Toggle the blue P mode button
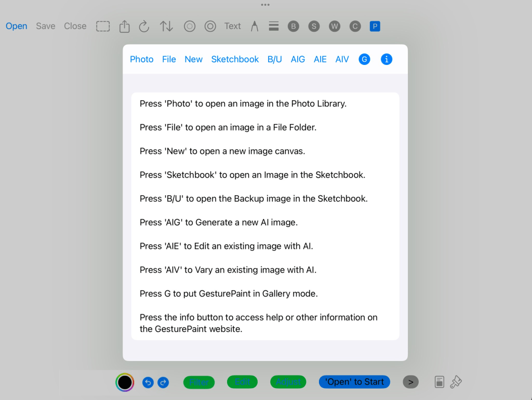 pyautogui.click(x=375, y=26)
